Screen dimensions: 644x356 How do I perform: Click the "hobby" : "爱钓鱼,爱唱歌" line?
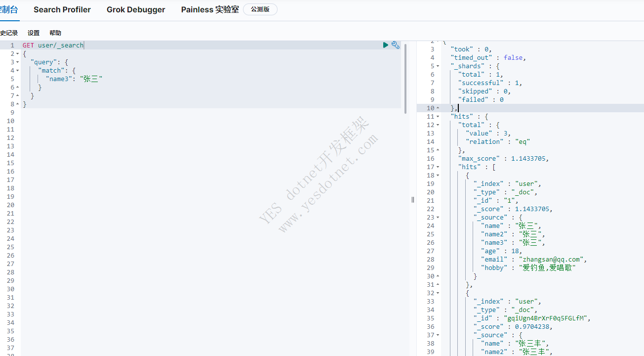tap(528, 267)
